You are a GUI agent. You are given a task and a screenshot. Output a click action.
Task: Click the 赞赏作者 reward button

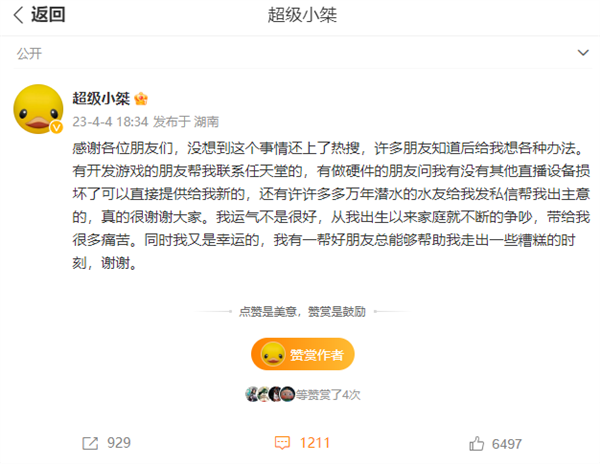coord(303,354)
